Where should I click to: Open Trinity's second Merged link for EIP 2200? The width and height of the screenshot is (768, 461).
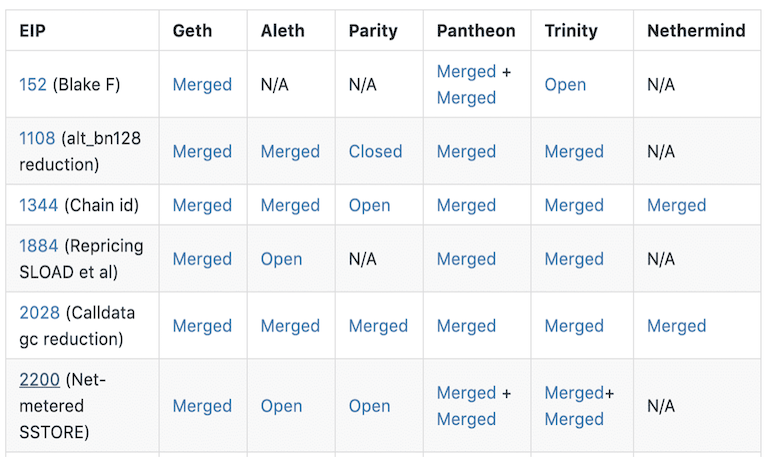574,419
